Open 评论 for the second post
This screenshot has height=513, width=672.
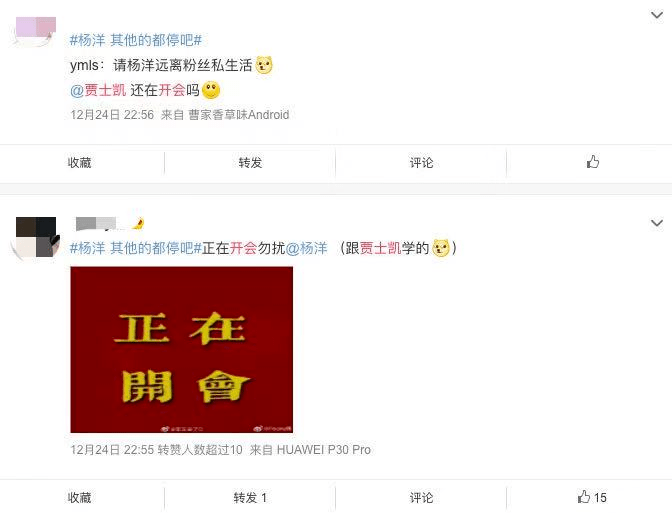coord(421,497)
